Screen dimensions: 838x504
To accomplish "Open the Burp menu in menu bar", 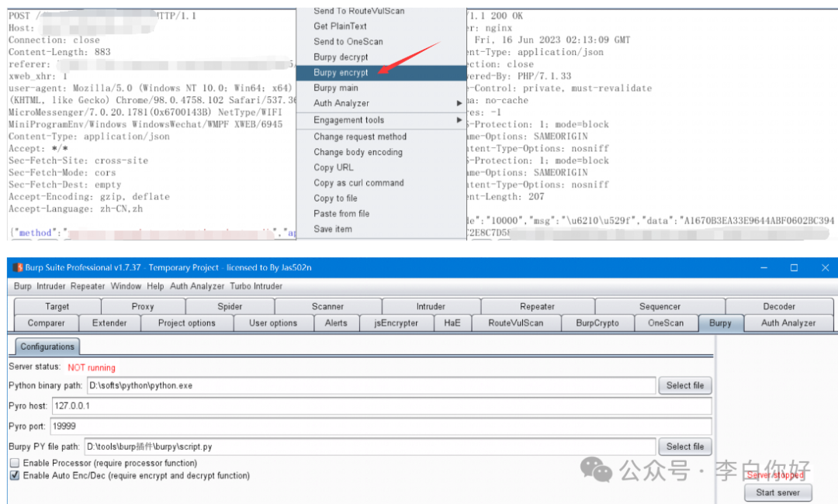I will 23,286.
